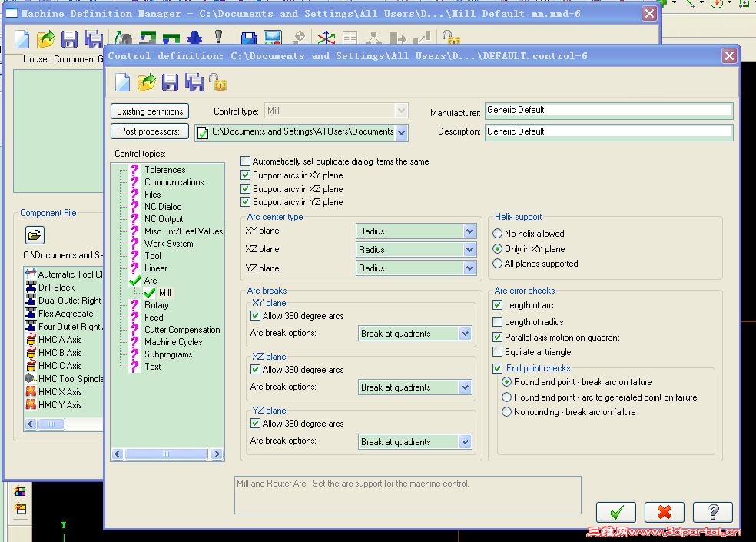Select Cutter Compensation control topic

pyautogui.click(x=182, y=330)
